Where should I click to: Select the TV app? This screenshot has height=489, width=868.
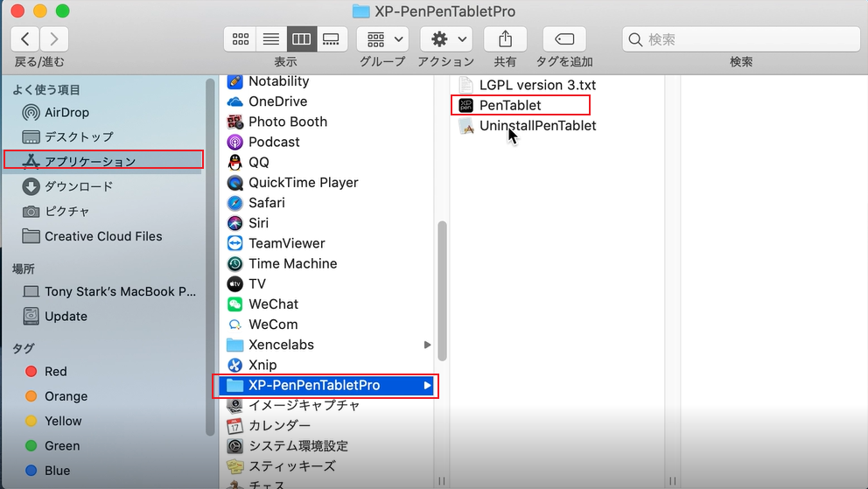click(x=326, y=283)
